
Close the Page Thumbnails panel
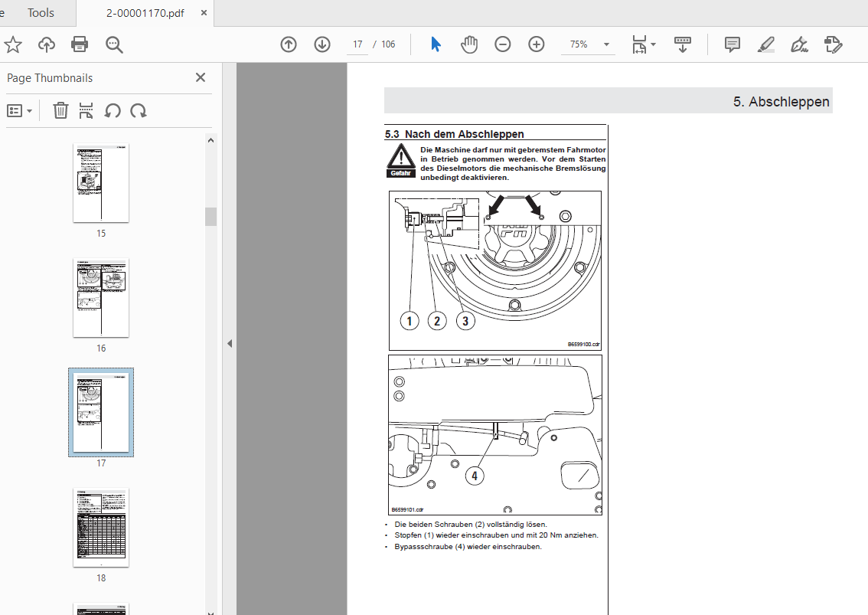(x=201, y=77)
